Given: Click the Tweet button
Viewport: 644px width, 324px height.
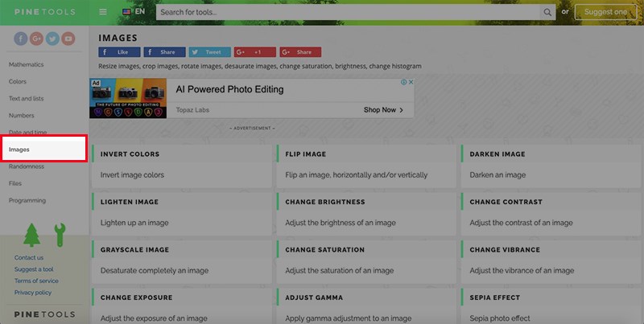Looking at the screenshot, I should pos(210,52).
